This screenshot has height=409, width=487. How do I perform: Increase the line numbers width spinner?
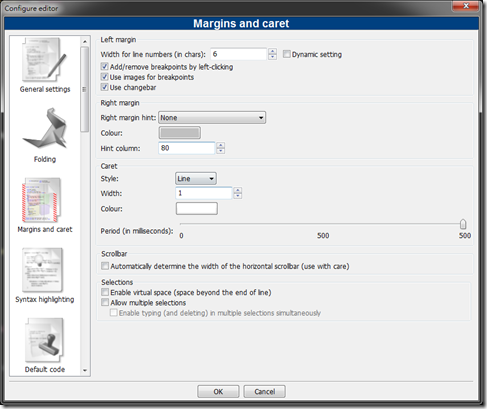(x=272, y=51)
